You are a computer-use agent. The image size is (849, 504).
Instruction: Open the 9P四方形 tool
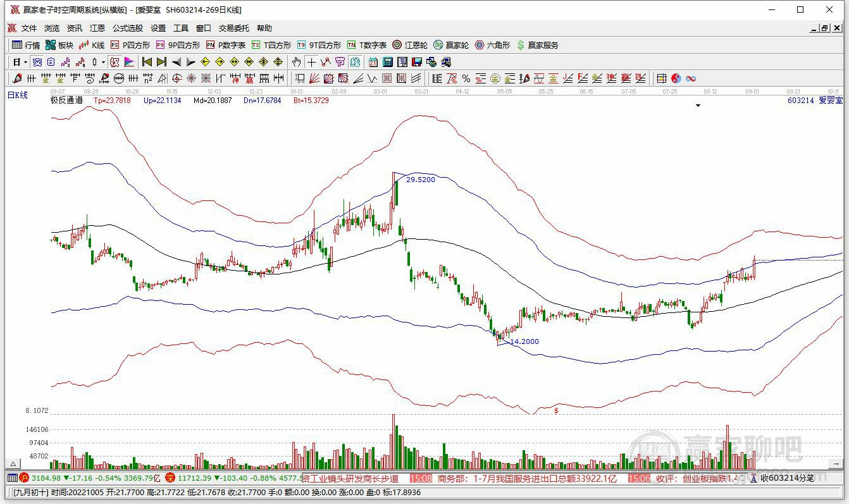tap(178, 45)
